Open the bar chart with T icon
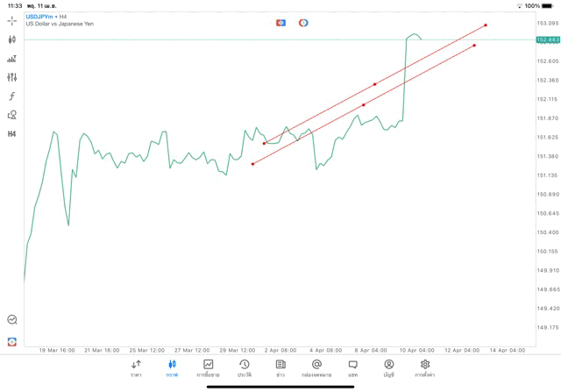The width and height of the screenshot is (561, 392). tap(12, 59)
